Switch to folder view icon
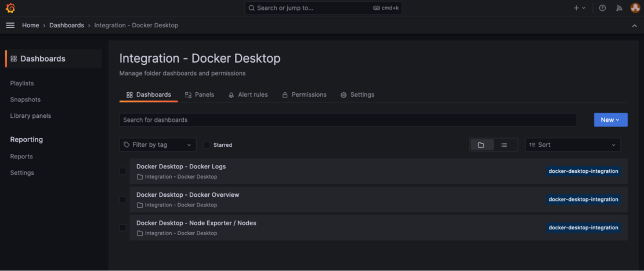This screenshot has width=644, height=271. (x=481, y=145)
